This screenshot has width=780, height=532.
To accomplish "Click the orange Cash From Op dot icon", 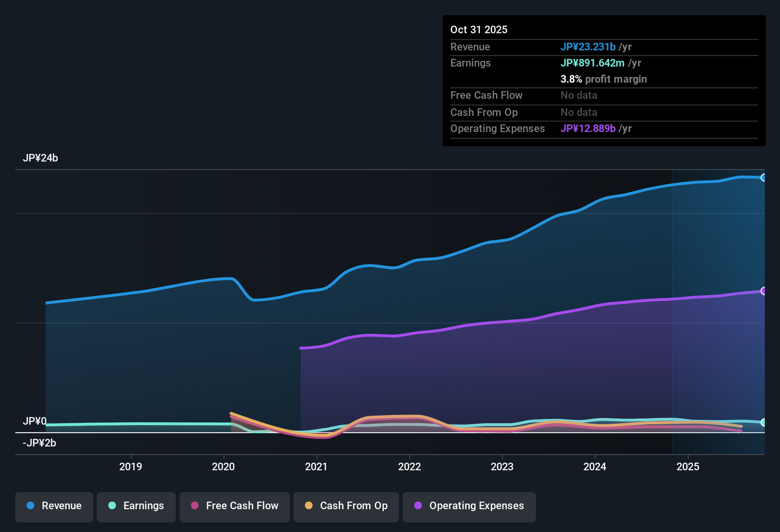I will [309, 506].
